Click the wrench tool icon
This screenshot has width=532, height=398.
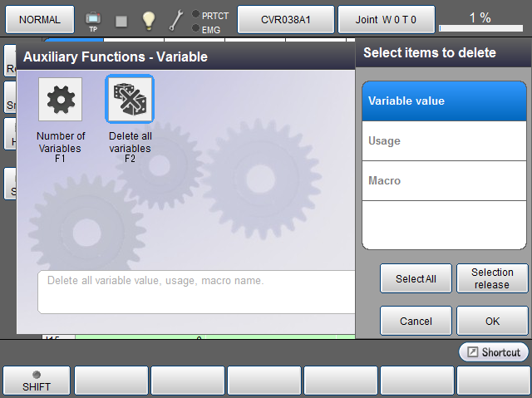click(176, 20)
